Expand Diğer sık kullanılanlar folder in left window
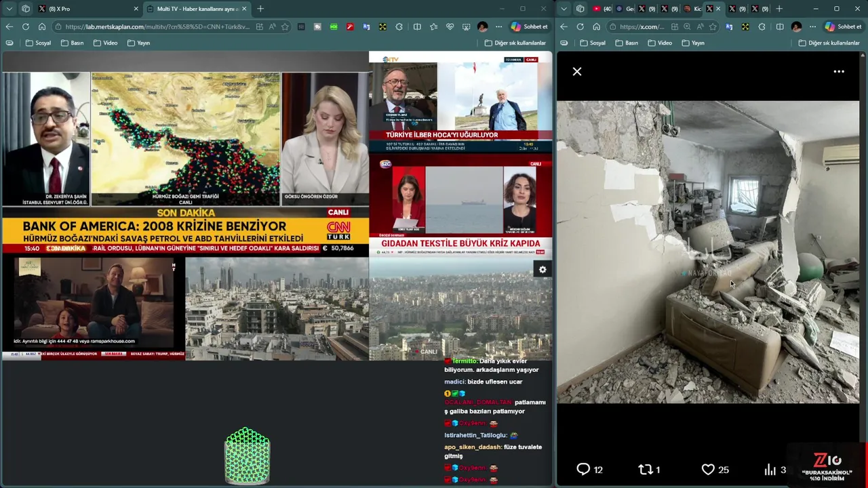This screenshot has height=488, width=868. pos(515,43)
